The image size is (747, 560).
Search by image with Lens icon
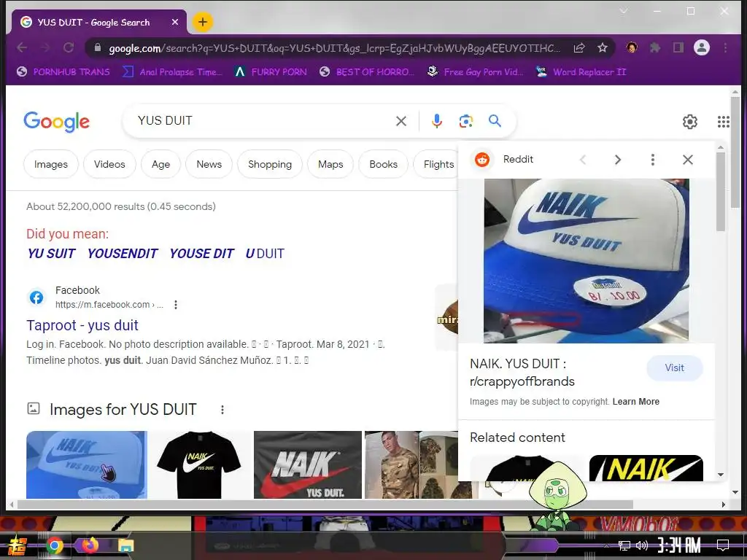pos(465,121)
